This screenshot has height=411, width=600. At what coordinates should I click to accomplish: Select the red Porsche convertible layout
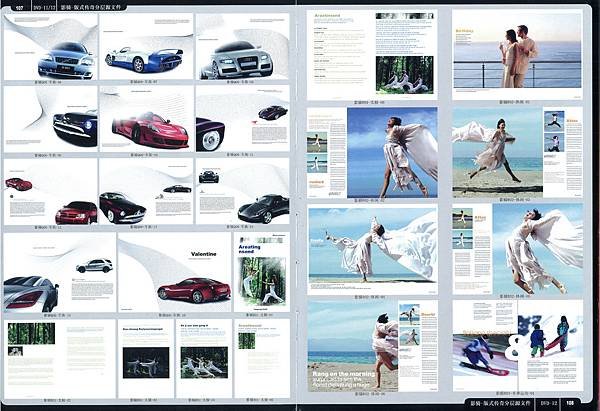(x=147, y=119)
